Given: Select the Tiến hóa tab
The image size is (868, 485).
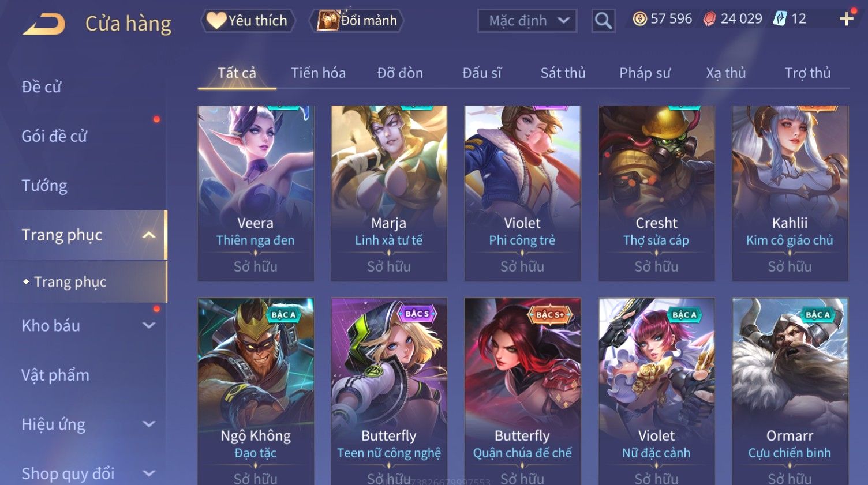Looking at the screenshot, I should point(318,73).
